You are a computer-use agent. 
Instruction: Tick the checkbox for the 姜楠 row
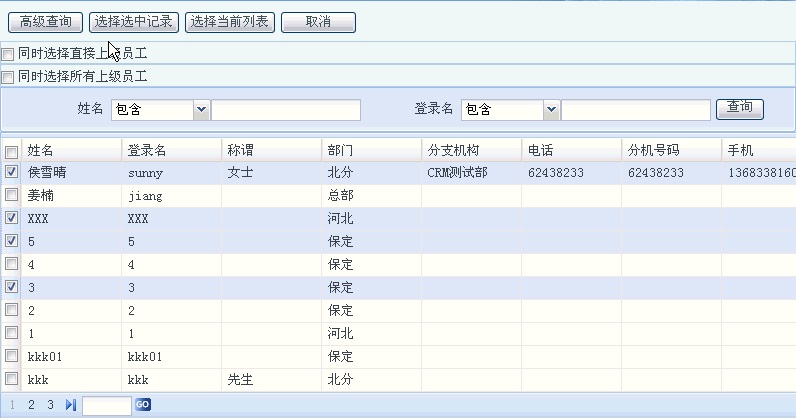[12, 195]
